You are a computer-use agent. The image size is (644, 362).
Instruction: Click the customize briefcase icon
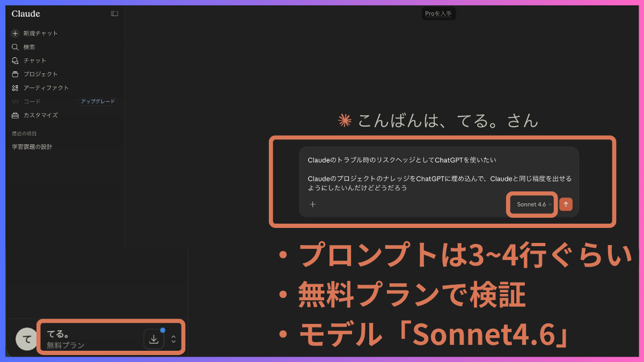tap(15, 115)
